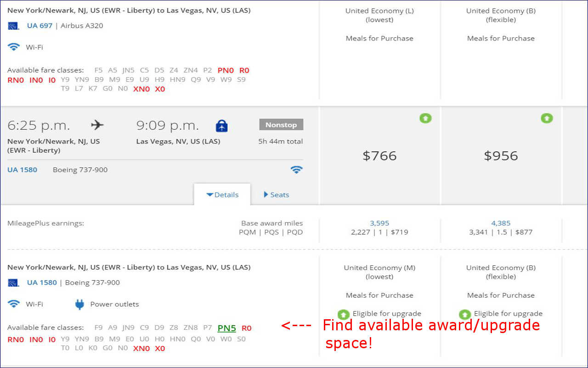Select the $766 economy fare

click(379, 155)
